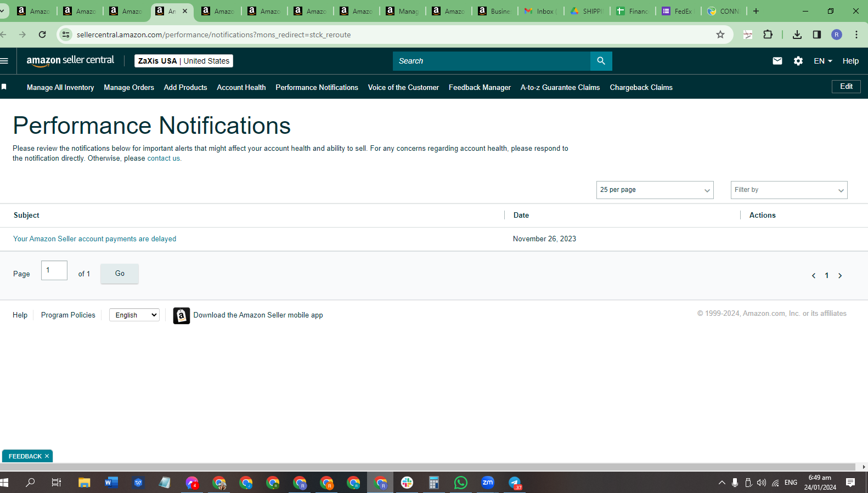The image size is (868, 493).
Task: Click the Edit button in nav bar
Action: click(x=846, y=87)
